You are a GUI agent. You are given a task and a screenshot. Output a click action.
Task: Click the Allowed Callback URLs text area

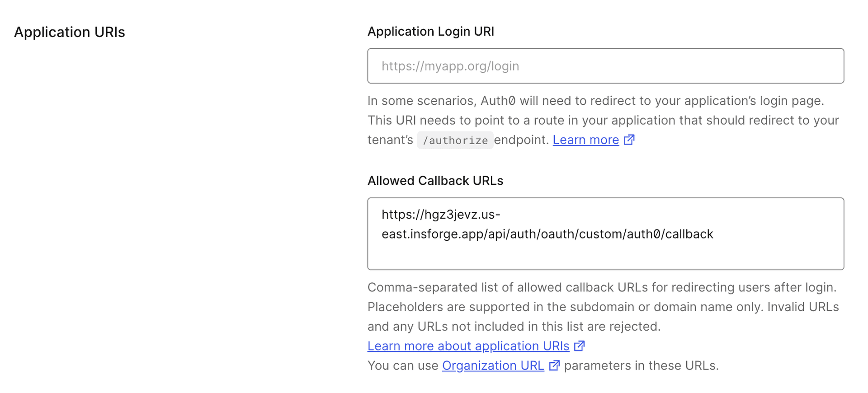click(606, 234)
